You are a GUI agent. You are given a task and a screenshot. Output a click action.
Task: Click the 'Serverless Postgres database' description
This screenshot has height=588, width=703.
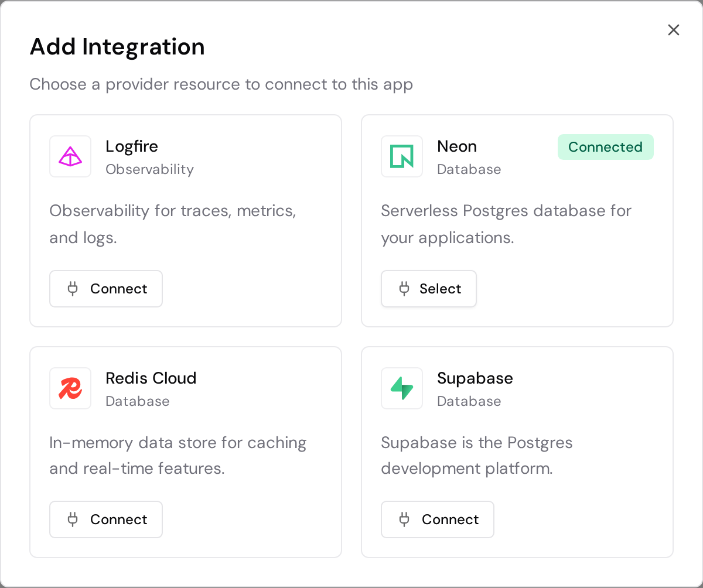[x=506, y=224]
